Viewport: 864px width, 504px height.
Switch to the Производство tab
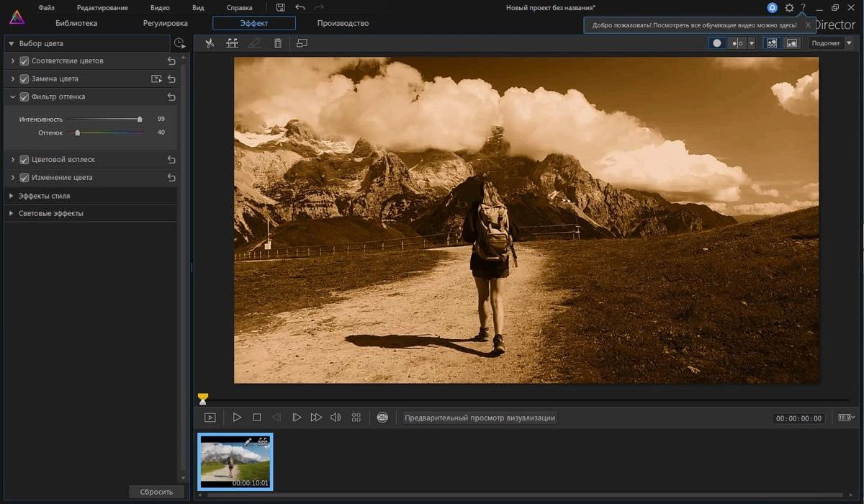point(343,23)
